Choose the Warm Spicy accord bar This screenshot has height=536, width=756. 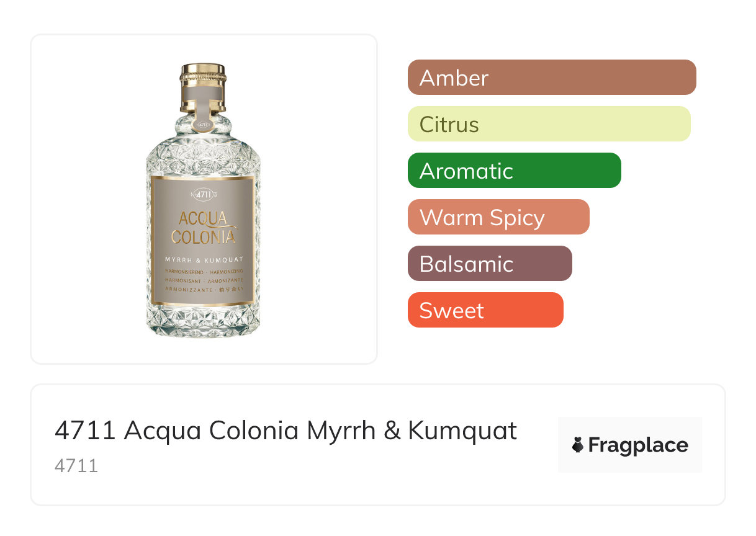(498, 217)
